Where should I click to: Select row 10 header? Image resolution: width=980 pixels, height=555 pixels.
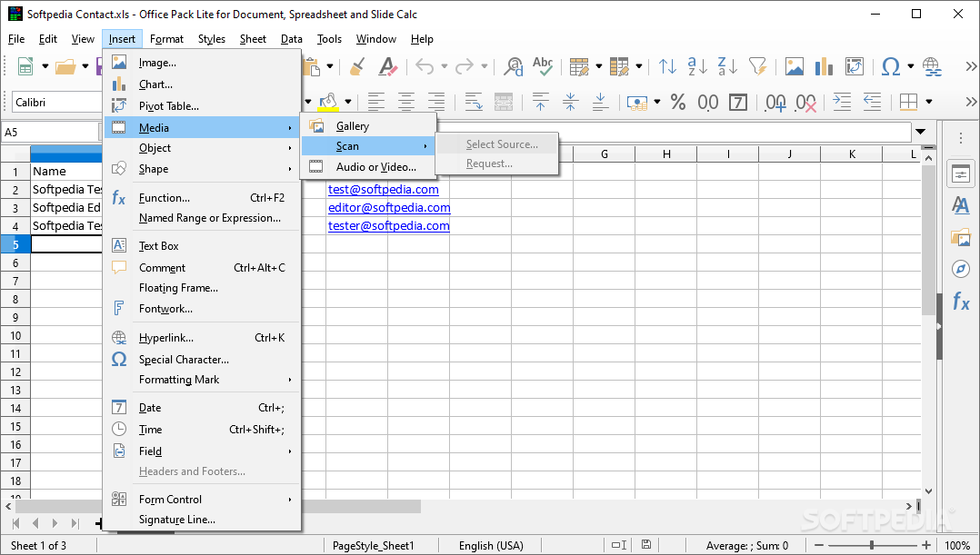pos(15,336)
